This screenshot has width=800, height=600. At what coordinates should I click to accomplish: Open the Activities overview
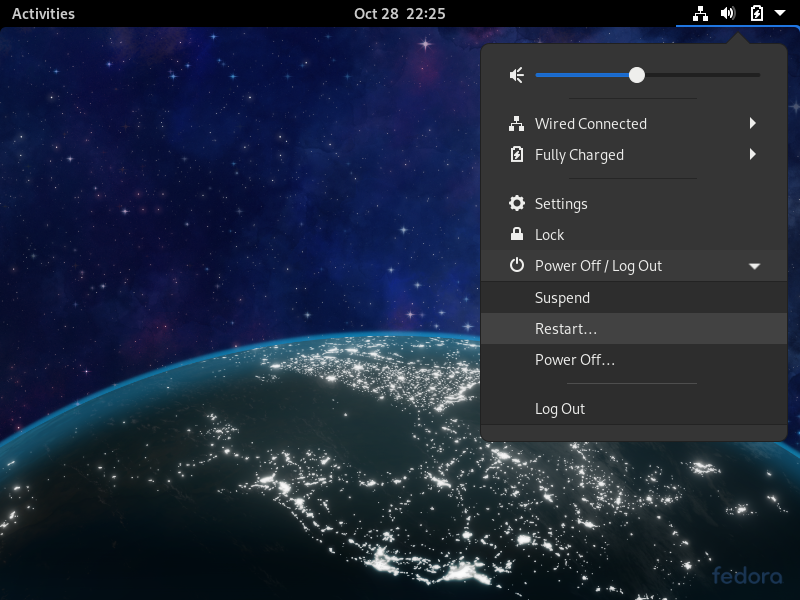pos(43,13)
